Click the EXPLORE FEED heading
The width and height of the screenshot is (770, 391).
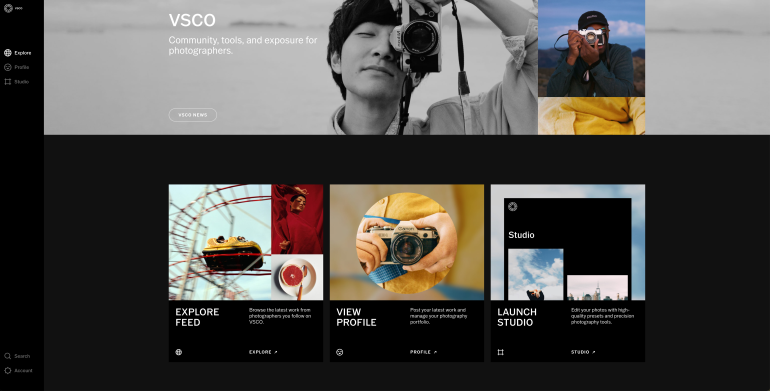[x=197, y=317]
